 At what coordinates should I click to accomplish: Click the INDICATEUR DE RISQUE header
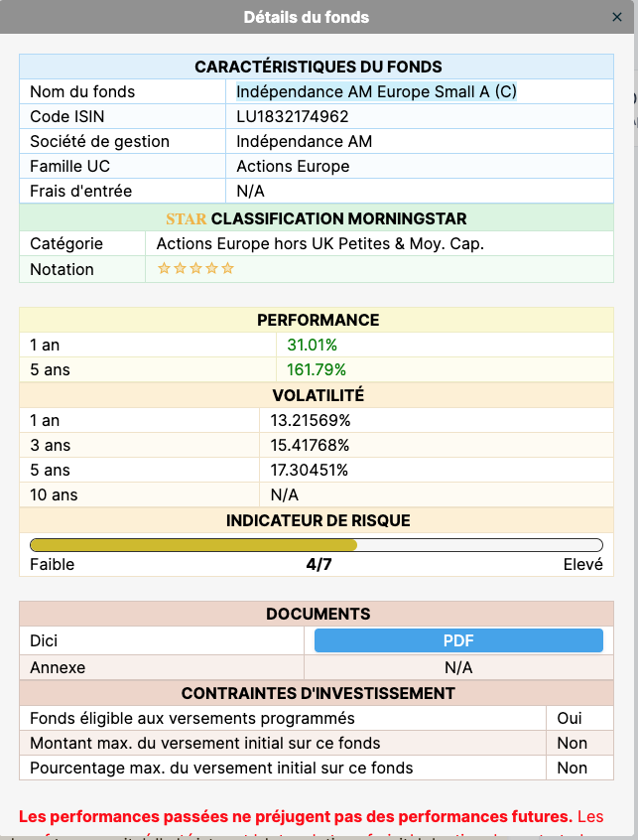[x=318, y=520]
